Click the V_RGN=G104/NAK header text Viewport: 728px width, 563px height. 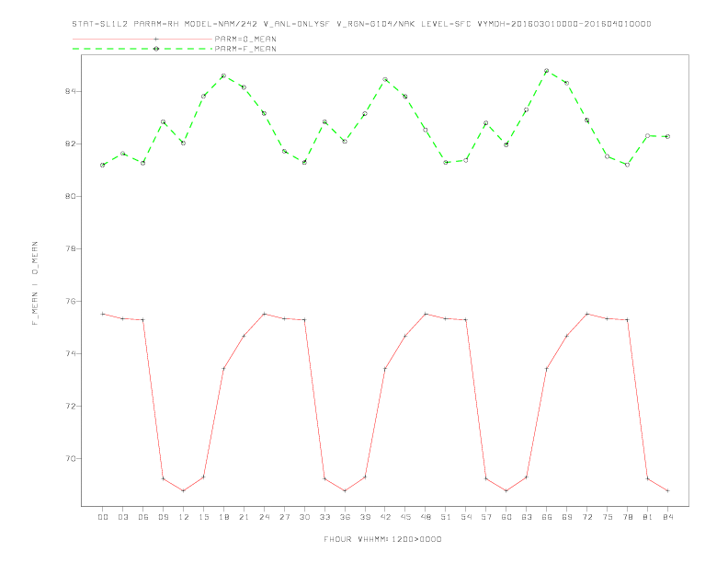pyautogui.click(x=376, y=24)
